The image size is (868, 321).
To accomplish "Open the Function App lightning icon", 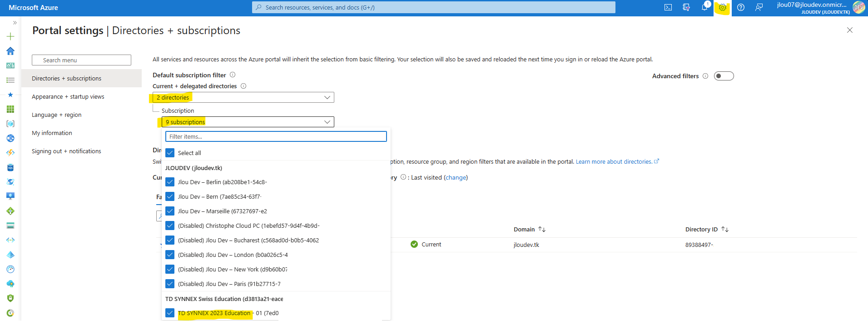I will click(10, 153).
